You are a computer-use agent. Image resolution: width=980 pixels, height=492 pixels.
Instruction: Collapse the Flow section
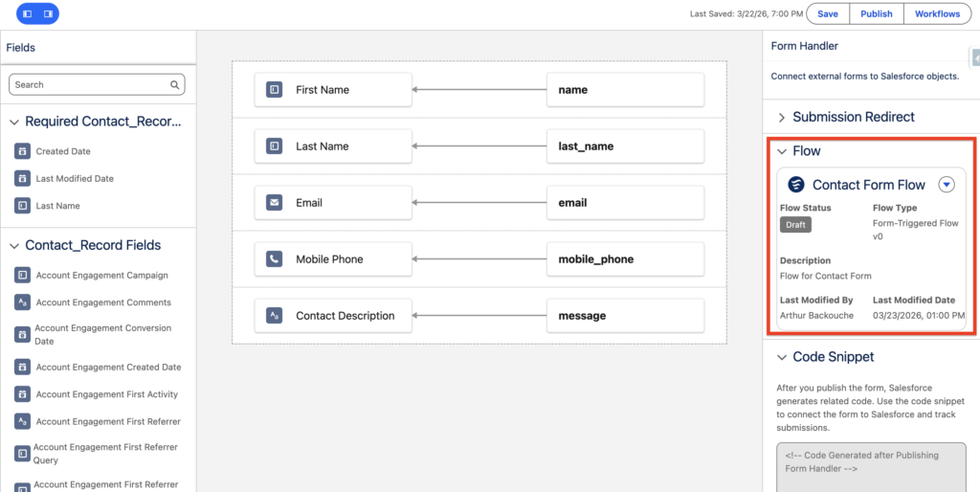click(782, 151)
